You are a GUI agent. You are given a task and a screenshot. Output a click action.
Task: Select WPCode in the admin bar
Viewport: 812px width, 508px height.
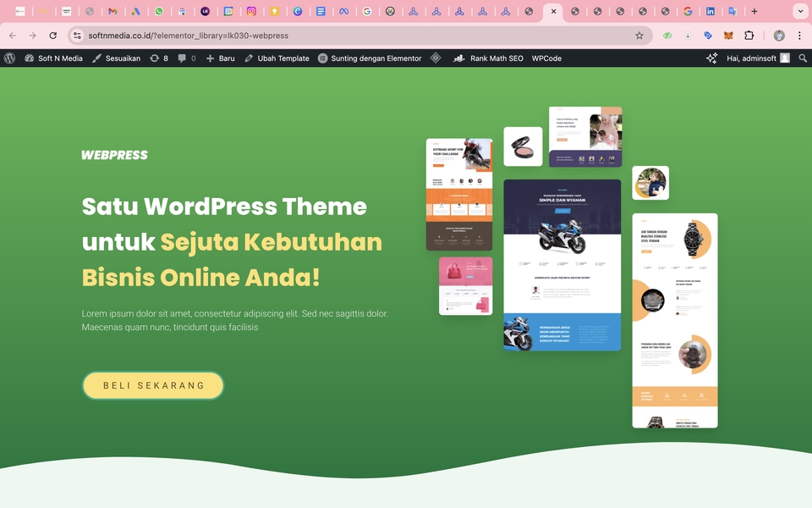(546, 58)
